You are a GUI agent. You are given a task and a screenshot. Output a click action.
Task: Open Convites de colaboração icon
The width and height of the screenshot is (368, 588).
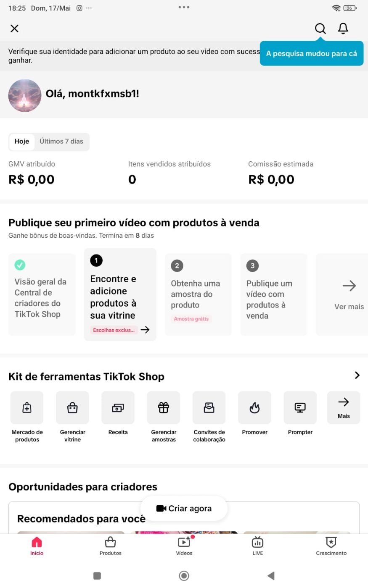[209, 407]
